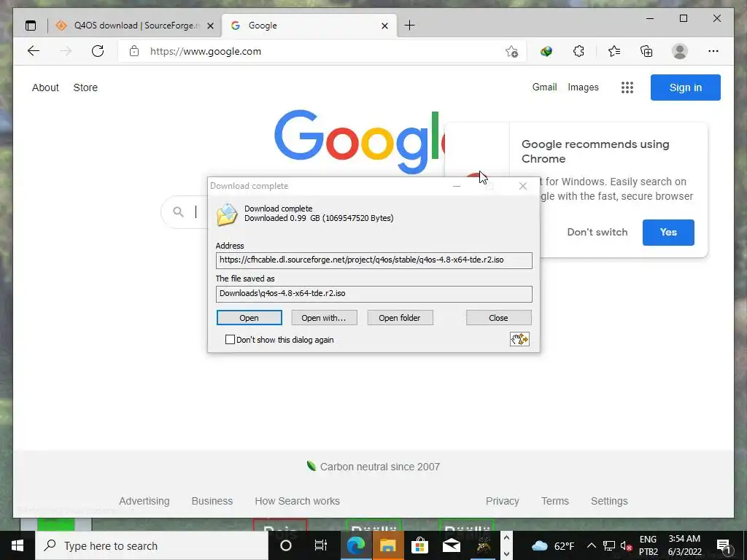Open the Edge tab actions menu icon
The height and width of the screenshot is (560, 747).
[31, 26]
